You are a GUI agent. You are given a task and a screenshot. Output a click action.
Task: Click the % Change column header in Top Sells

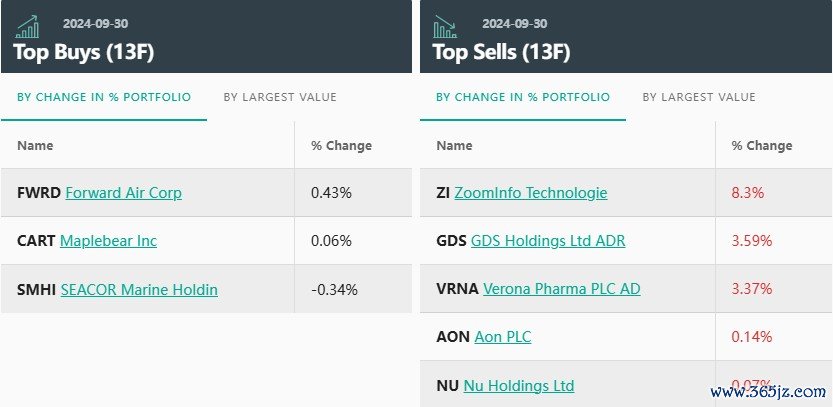pyautogui.click(x=762, y=146)
